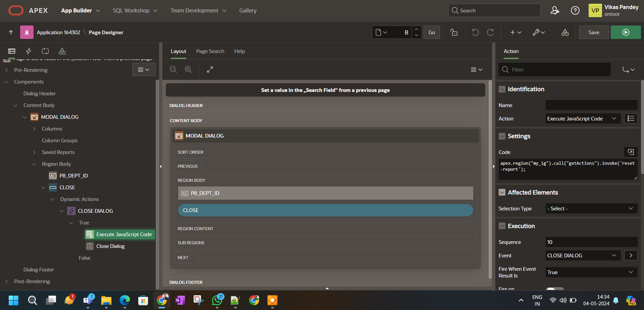This screenshot has width=644, height=310.
Task: Uncheck the Affected Elements checkbox
Action: (x=502, y=192)
